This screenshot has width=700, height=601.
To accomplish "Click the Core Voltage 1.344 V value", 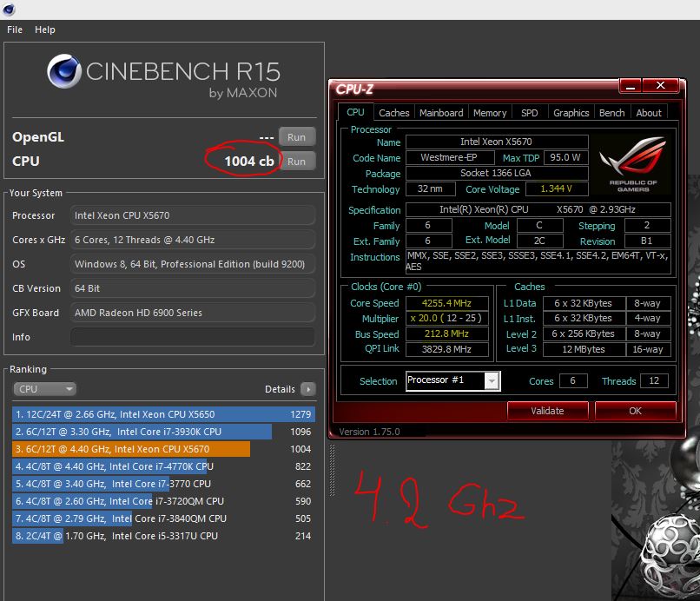I will pyautogui.click(x=557, y=188).
